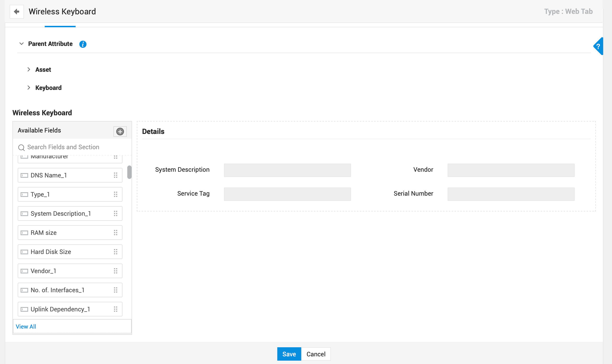This screenshot has height=364, width=612.
Task: Expand the Asset parent node
Action: click(x=29, y=69)
